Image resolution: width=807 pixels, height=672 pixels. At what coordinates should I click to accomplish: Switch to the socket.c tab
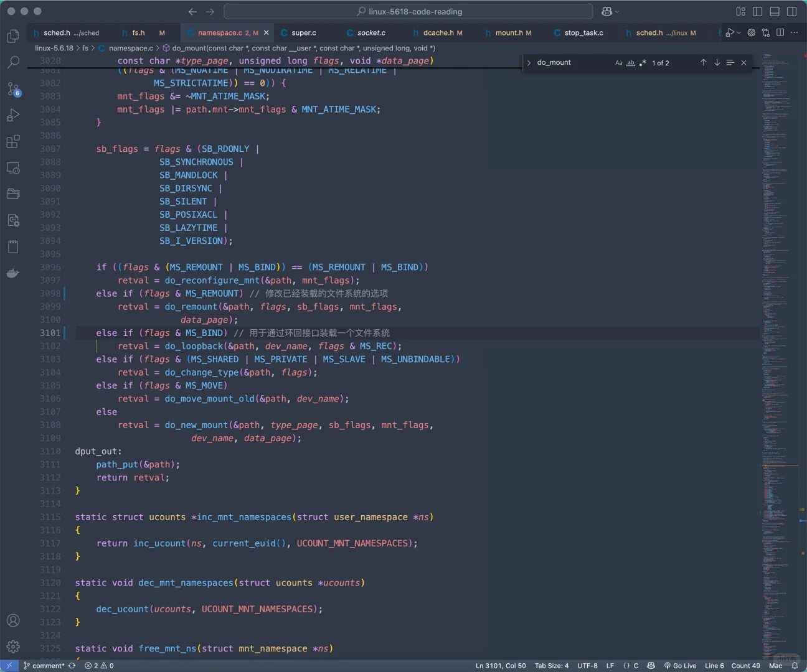coord(371,33)
